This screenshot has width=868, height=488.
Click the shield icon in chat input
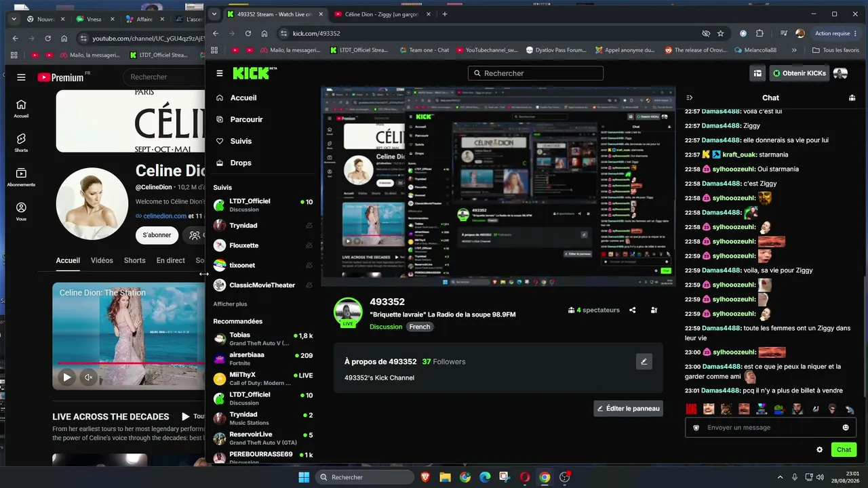tap(696, 428)
